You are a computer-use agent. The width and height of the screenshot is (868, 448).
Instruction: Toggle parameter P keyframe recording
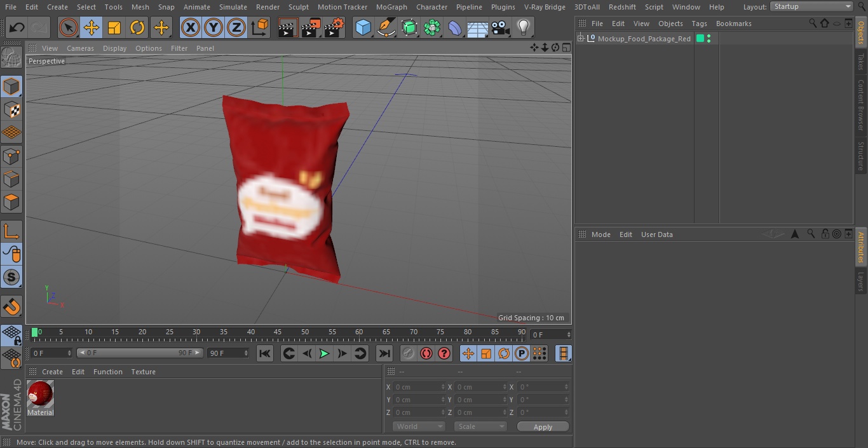522,353
